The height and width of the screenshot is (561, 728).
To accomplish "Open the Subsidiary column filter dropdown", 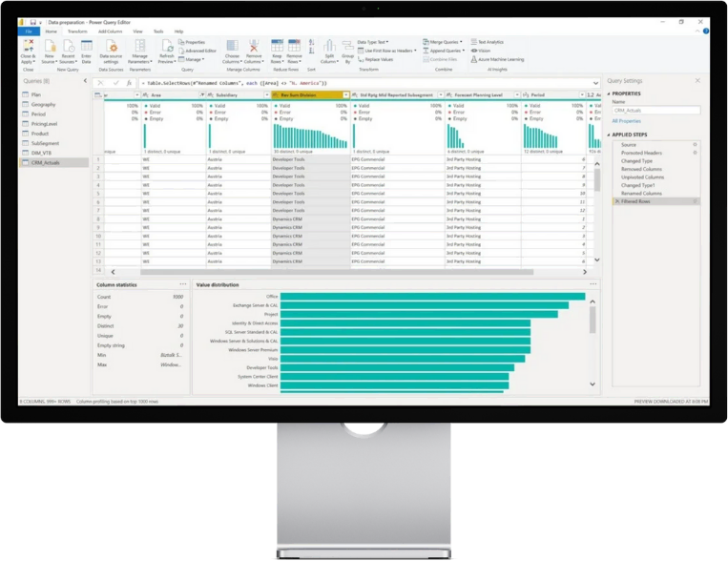I will coord(267,95).
